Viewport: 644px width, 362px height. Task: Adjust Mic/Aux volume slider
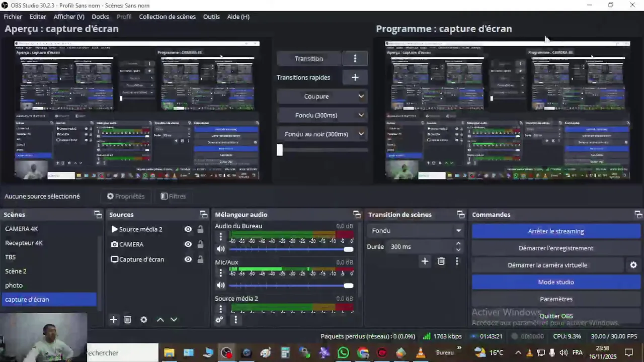coord(291,286)
